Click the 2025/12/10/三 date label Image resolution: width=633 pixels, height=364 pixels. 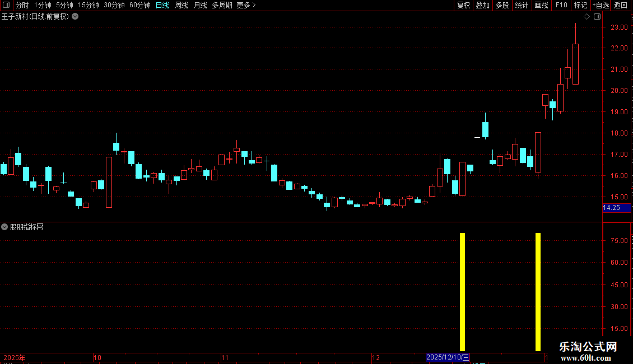[x=448, y=357]
